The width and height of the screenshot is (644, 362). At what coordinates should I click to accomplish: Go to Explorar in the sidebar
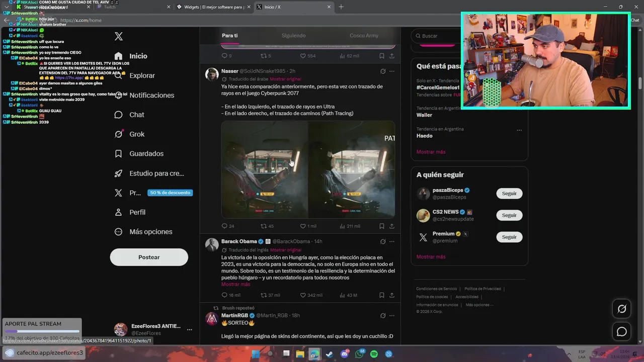point(135,75)
